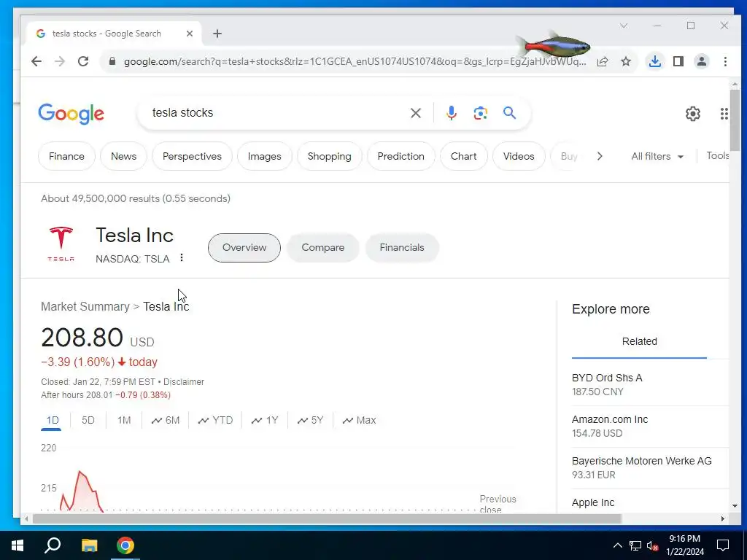Search by image with Lens icon
This screenshot has height=560, width=747.
480,113
